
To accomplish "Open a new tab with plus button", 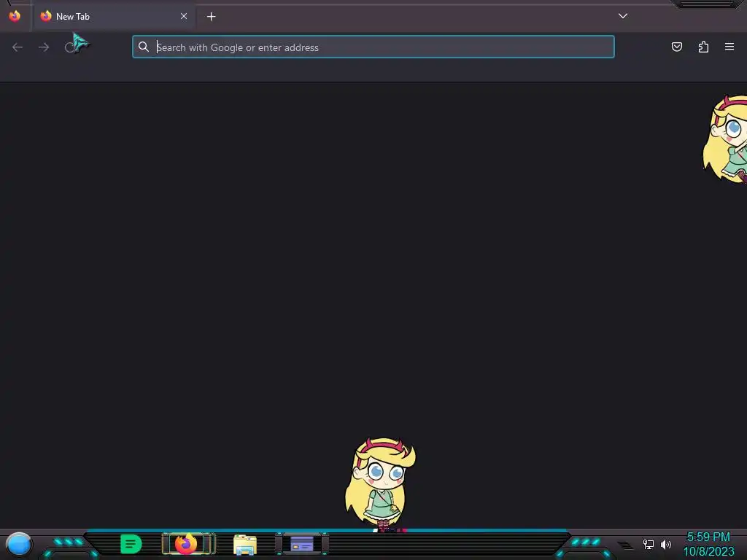I will coord(211,17).
